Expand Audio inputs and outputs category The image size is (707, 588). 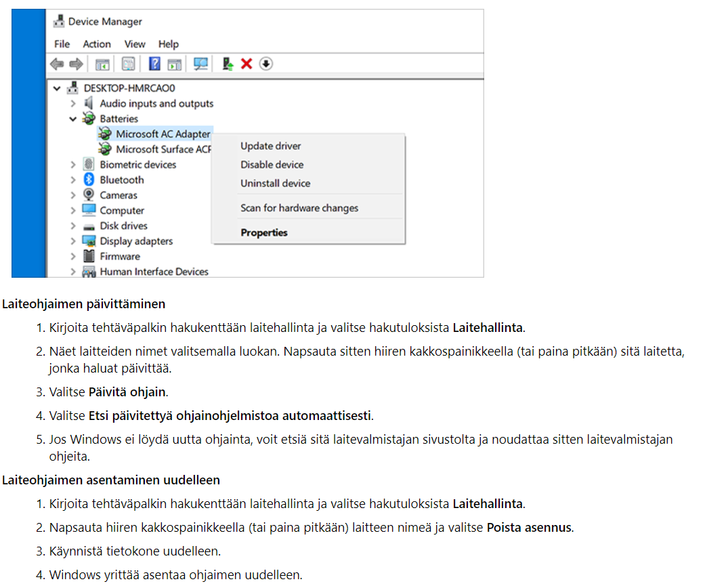coord(73,104)
